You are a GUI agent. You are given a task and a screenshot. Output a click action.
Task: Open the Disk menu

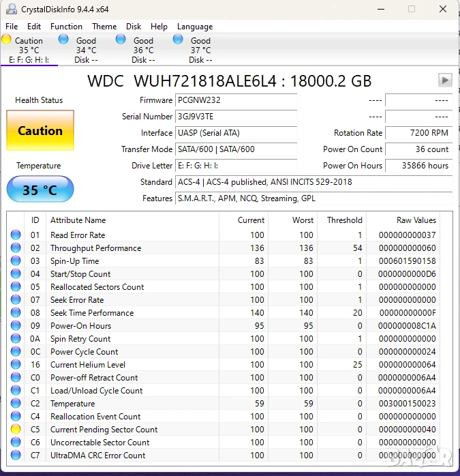click(x=134, y=27)
